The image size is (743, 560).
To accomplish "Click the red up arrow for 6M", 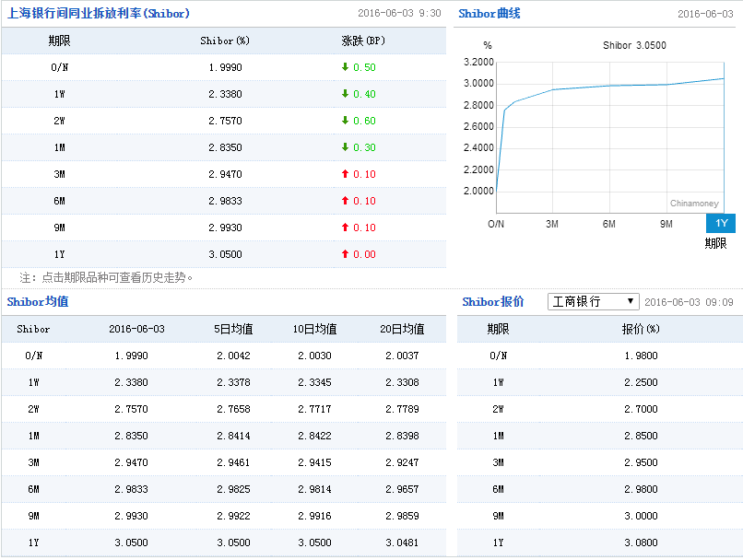I will [x=346, y=201].
